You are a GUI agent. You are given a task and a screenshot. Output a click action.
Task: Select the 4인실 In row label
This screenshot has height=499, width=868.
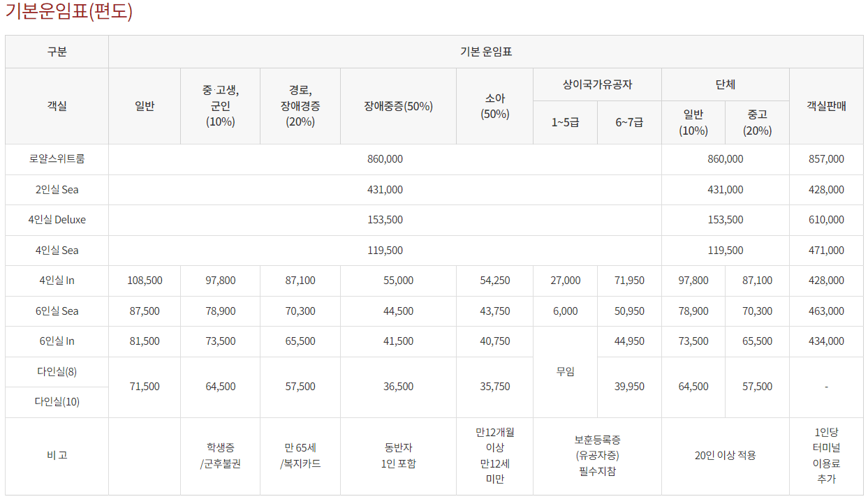[57, 281]
